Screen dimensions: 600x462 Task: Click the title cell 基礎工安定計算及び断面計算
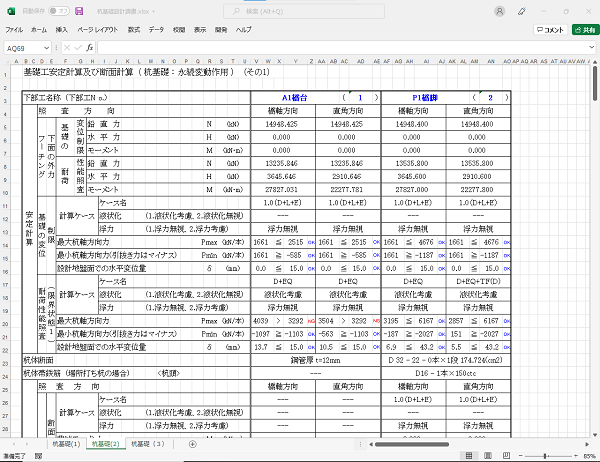coord(147,72)
